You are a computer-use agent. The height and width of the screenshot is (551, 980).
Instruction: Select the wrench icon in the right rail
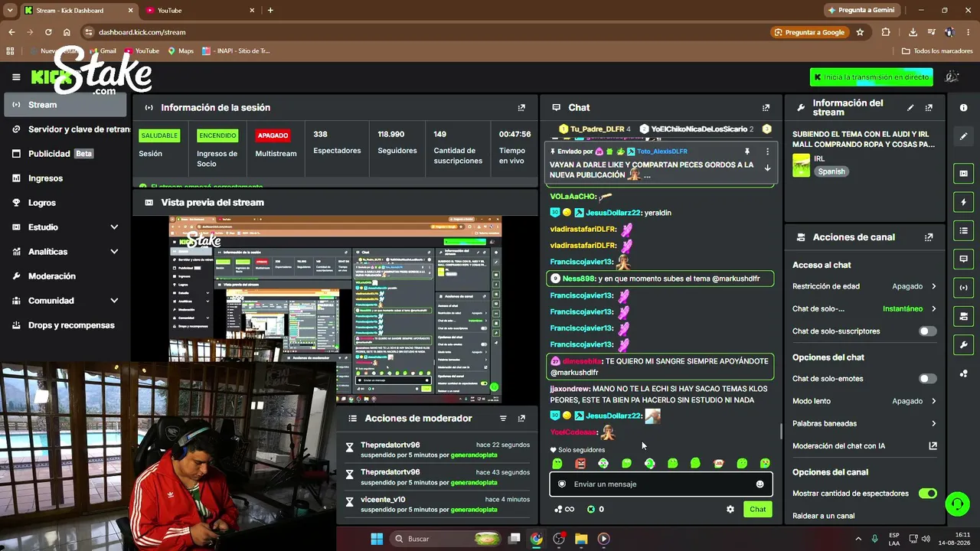click(x=963, y=344)
